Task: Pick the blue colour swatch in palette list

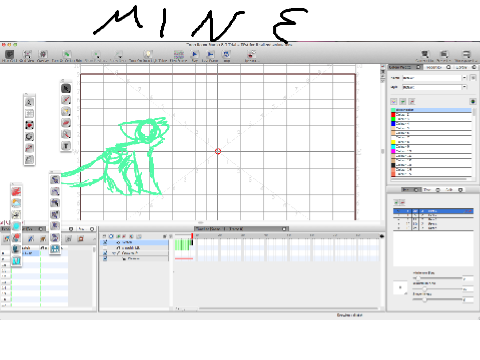Action: (x=393, y=124)
